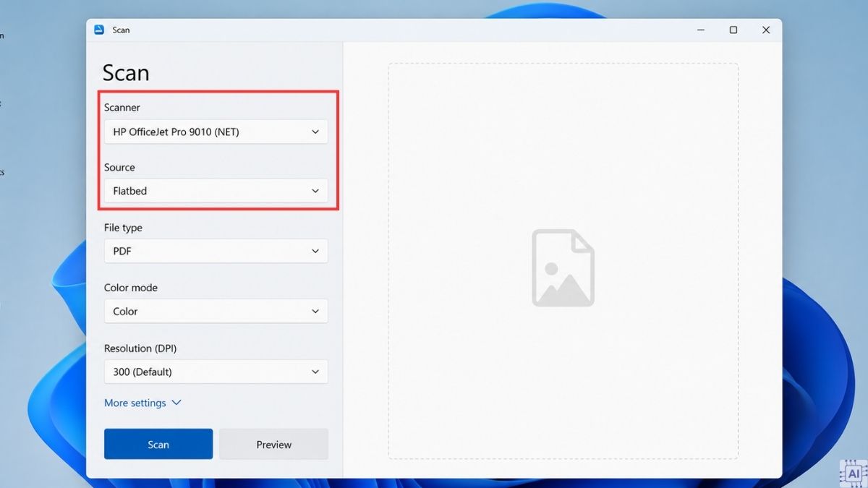Maximize the Scan window
The width and height of the screenshot is (868, 488).
click(x=733, y=30)
